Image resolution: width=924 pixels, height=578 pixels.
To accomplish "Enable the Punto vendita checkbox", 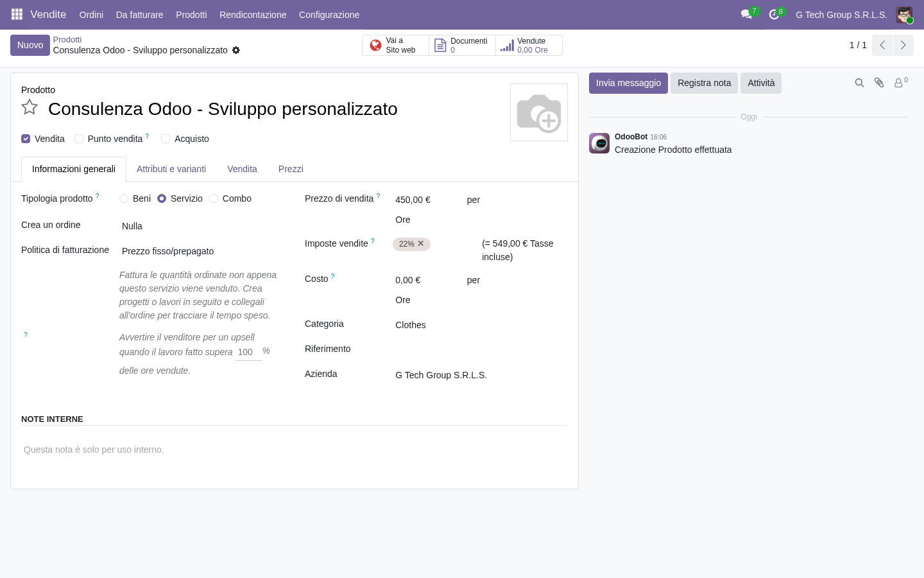I will point(79,139).
